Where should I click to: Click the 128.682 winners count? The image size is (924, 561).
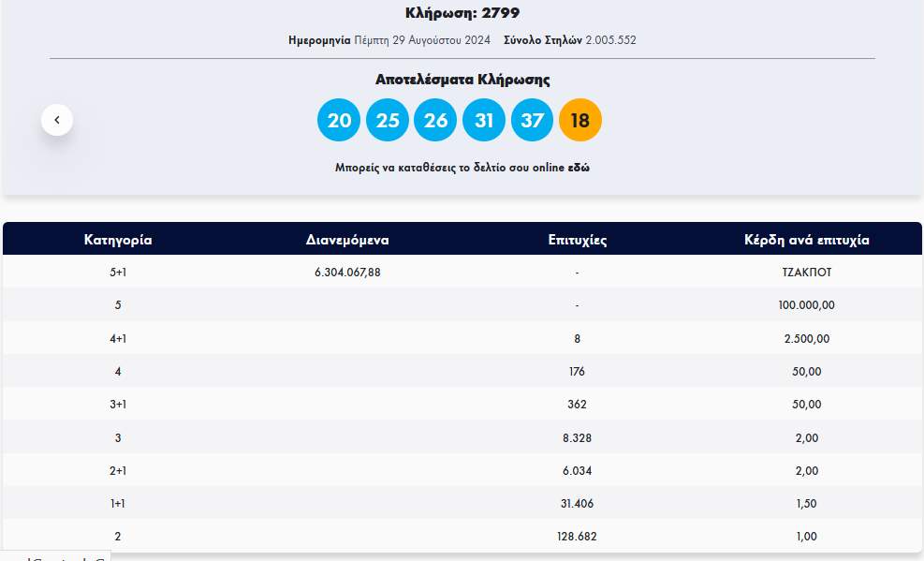[x=578, y=537]
